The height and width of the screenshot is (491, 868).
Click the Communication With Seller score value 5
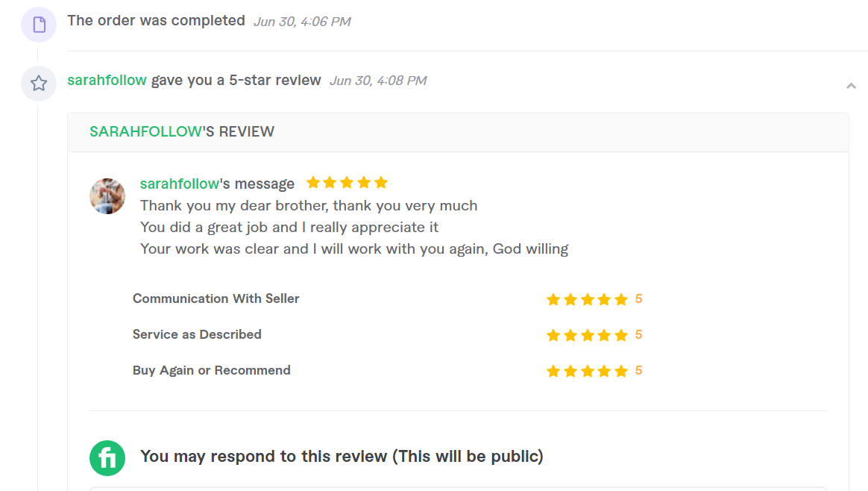point(638,298)
